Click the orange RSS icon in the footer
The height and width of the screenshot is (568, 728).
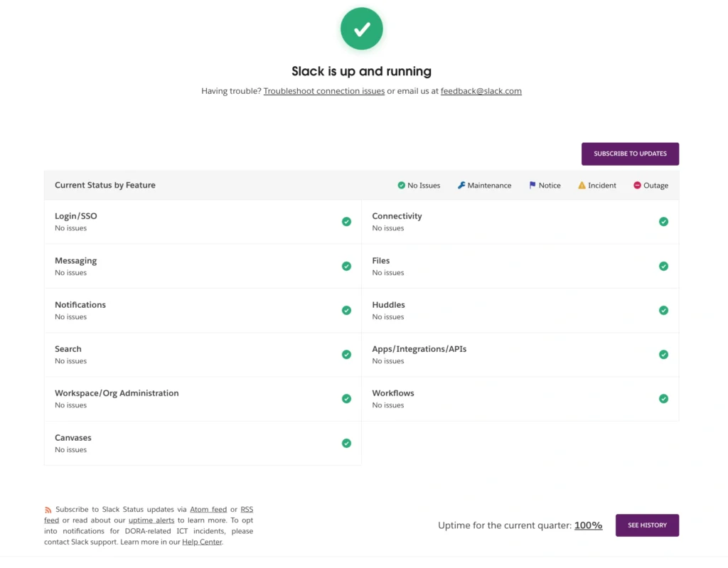click(48, 509)
